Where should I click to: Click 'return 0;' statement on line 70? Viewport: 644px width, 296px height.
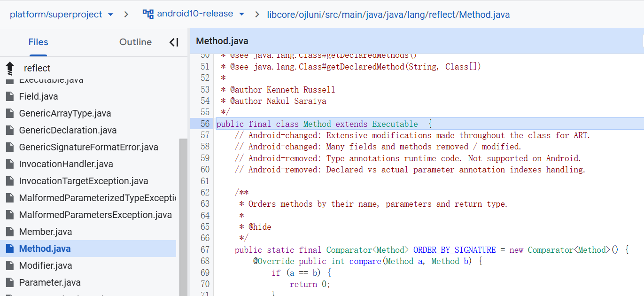click(x=310, y=284)
